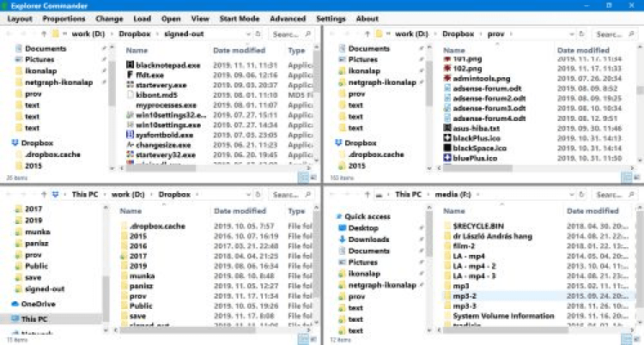Switch prov pane to details view
The height and width of the screenshot is (345, 644).
626,178
